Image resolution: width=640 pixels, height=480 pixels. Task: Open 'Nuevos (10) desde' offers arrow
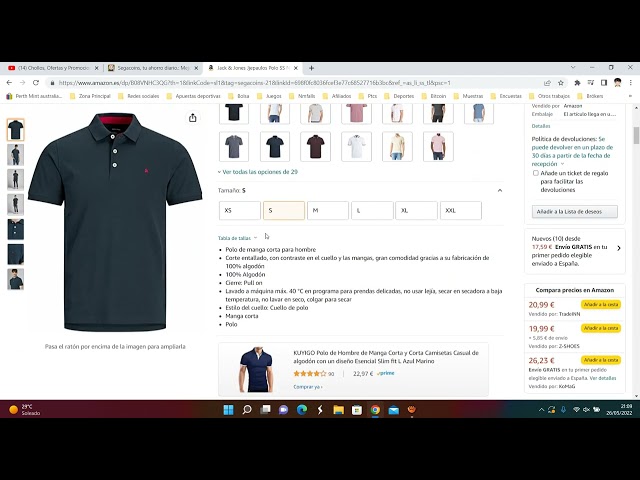619,248
